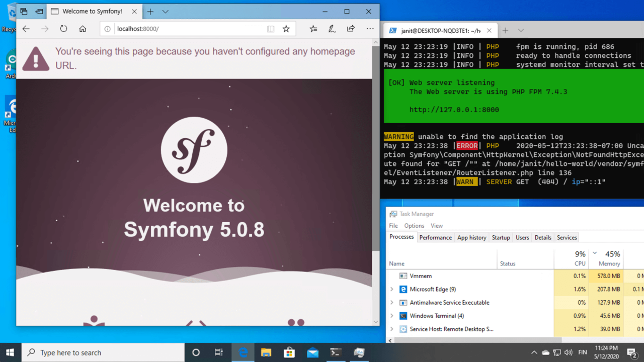Viewport: 644px width, 362px height.
Task: Sort processes by Memory column
Action: 606,259
